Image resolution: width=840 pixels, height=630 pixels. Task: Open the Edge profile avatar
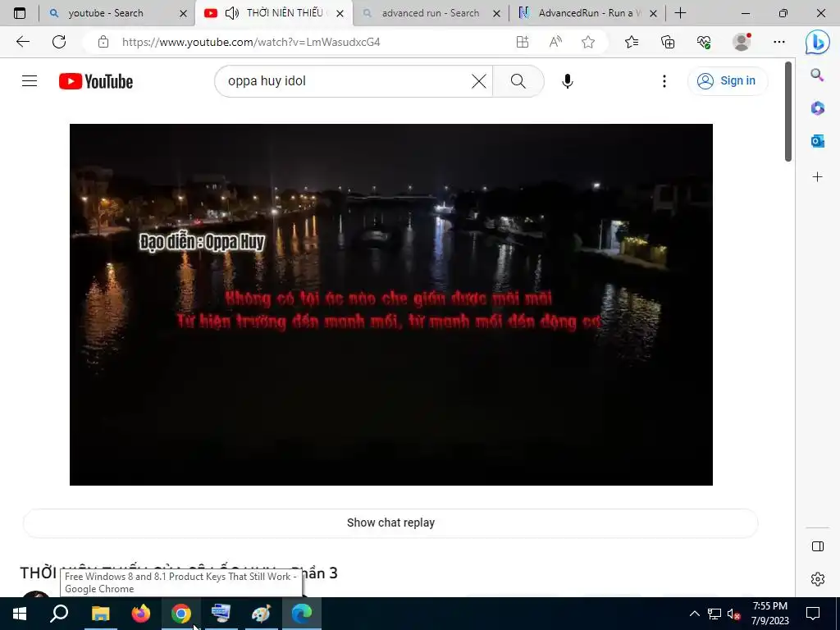coord(742,42)
